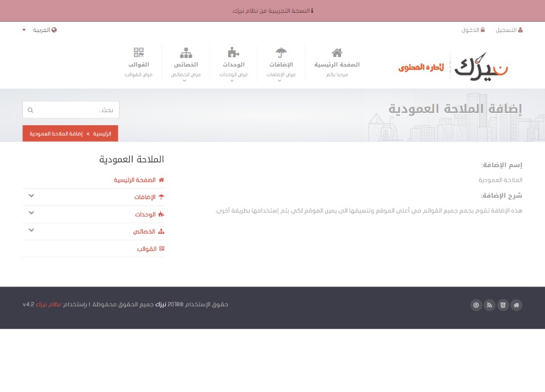545x392 pixels.
Task: Open الخصائص menu in top navigation
Action: click(186, 64)
